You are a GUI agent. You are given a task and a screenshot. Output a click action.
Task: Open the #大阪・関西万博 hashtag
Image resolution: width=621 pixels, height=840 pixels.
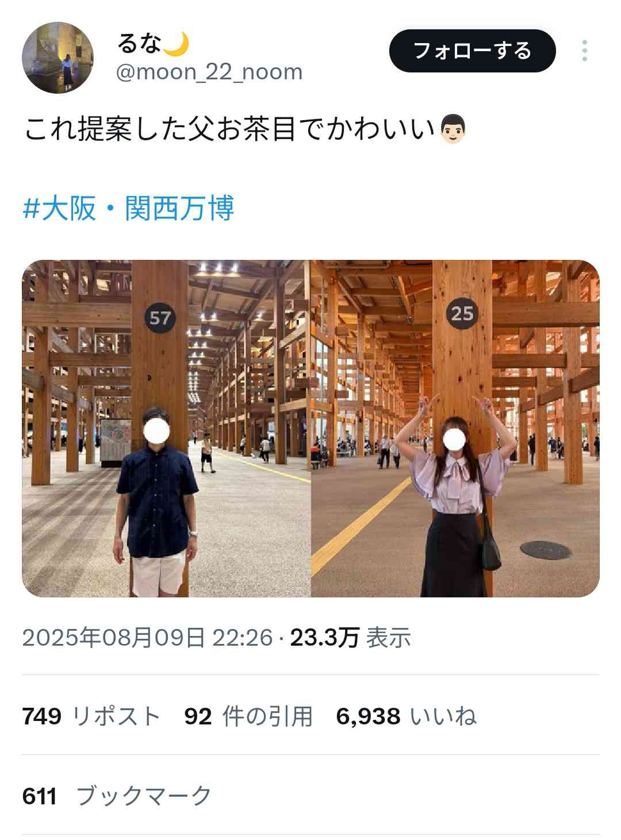pos(128,208)
